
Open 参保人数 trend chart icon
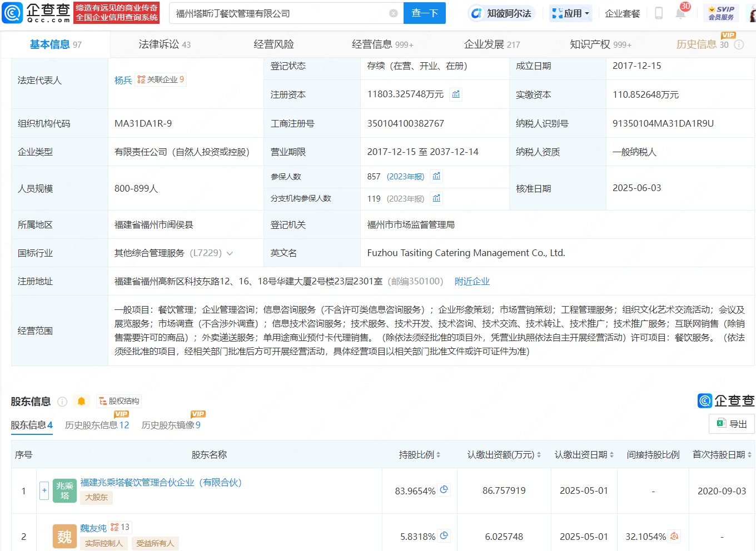coord(436,176)
